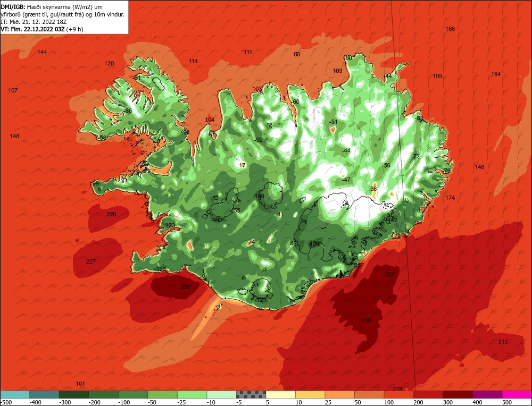The image size is (532, 406).
Task: Click the value 174 east of Iceland
Action: coord(450,198)
